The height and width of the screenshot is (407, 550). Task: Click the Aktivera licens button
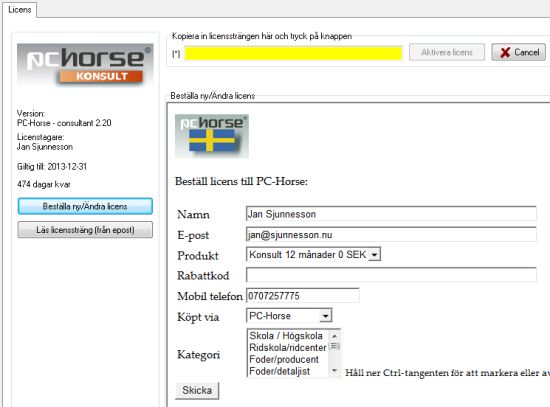(x=447, y=52)
